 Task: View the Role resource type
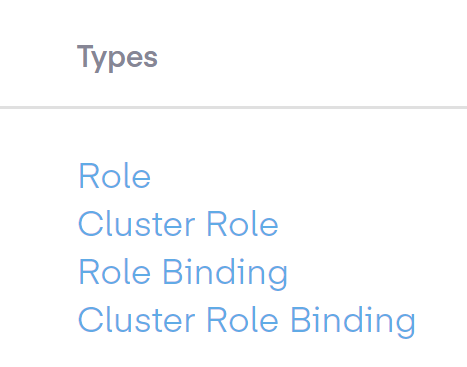tap(115, 176)
